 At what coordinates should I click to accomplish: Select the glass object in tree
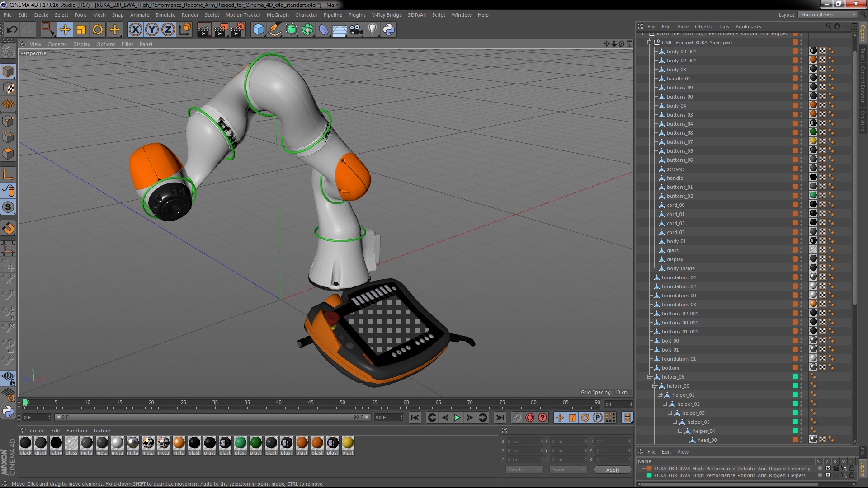point(672,250)
